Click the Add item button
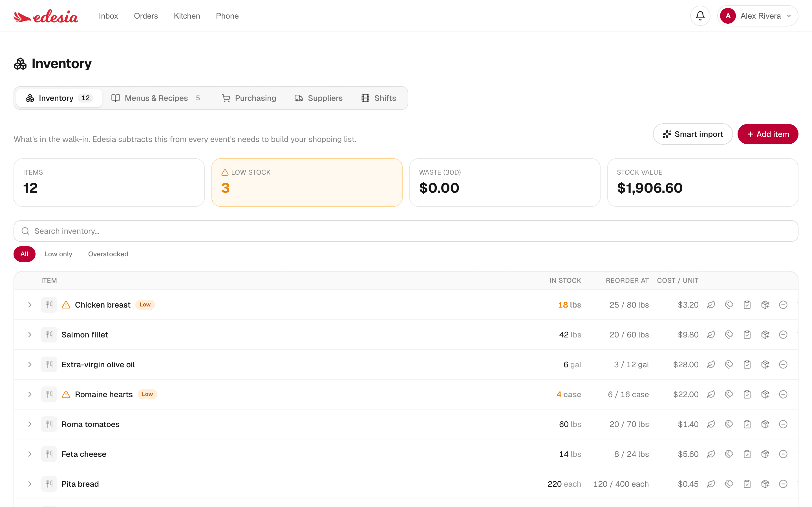This screenshot has height=507, width=812. coord(768,134)
